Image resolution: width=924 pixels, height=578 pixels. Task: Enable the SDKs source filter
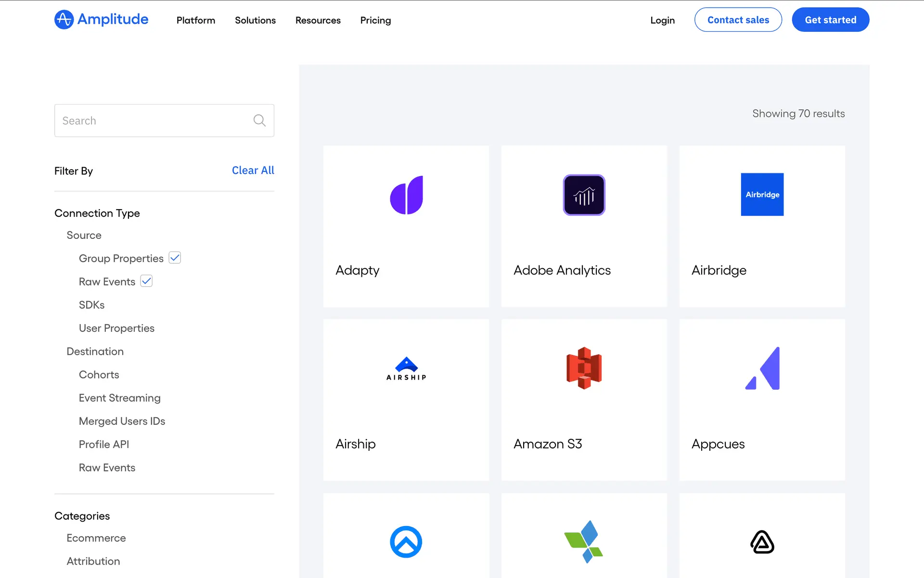pyautogui.click(x=91, y=305)
